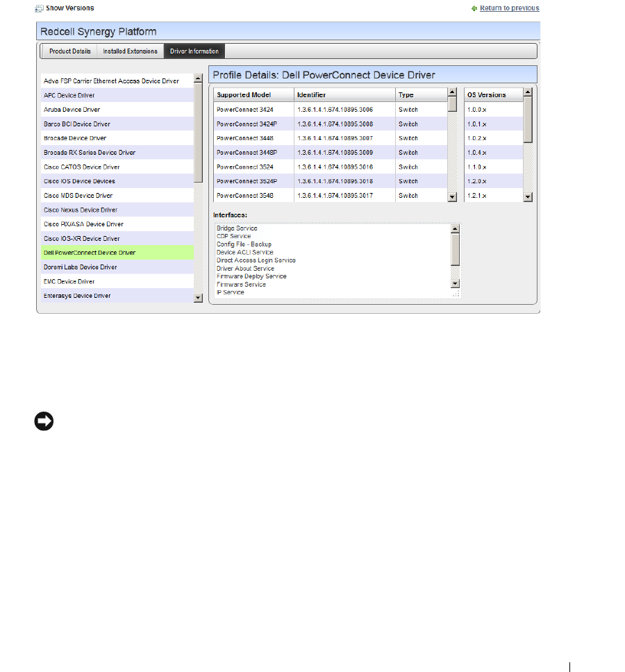This screenshot has width=625, height=672.
Task: Choose EMC Device Driver
Action: [x=117, y=282]
